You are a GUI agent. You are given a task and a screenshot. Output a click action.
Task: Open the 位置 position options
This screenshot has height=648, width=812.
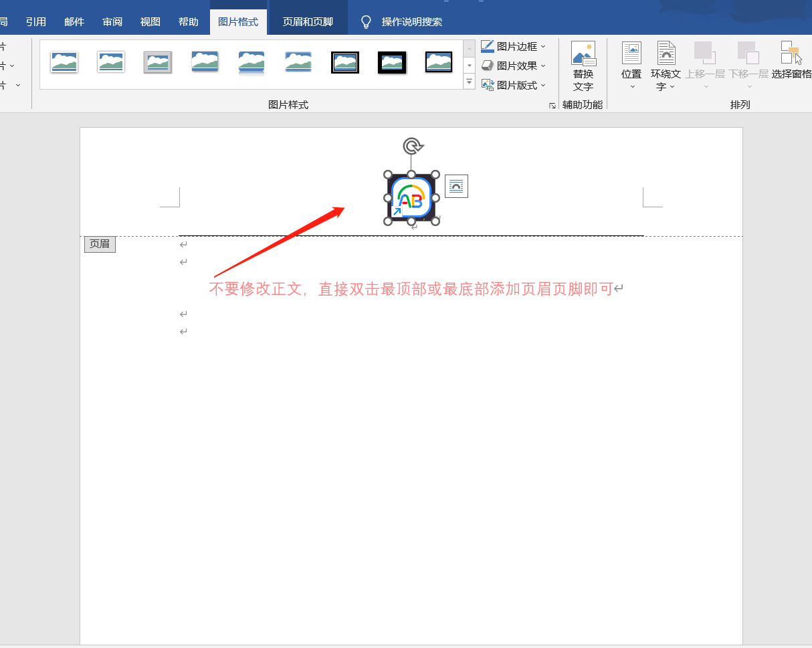631,65
